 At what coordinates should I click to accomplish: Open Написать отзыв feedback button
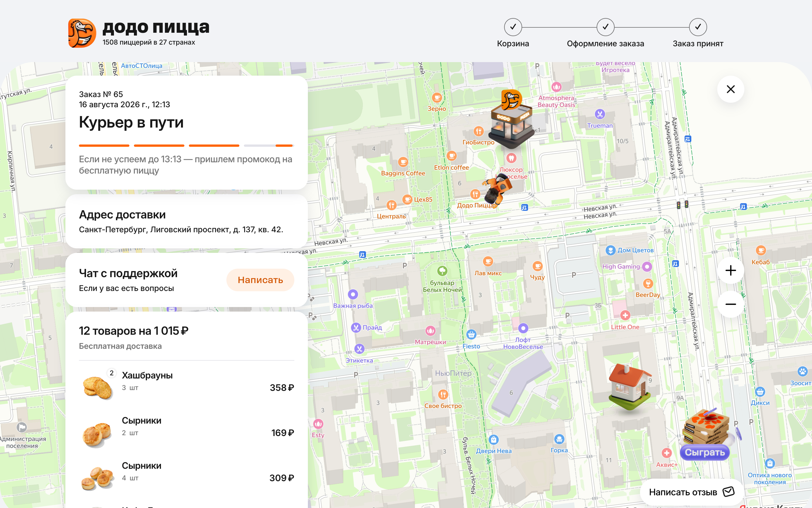692,492
